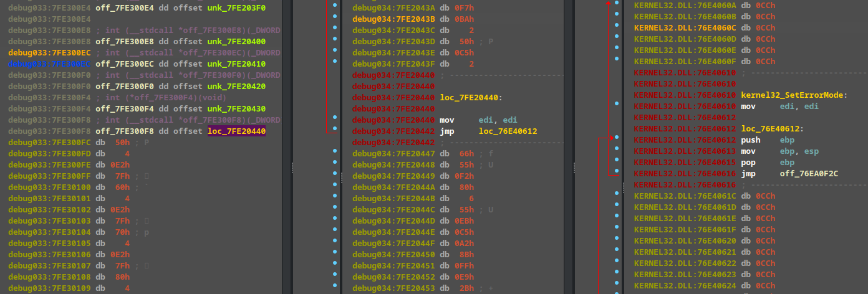The height and width of the screenshot is (294, 868).
Task: Click operand unk_7FE20430 in left pane
Action: pos(236,109)
